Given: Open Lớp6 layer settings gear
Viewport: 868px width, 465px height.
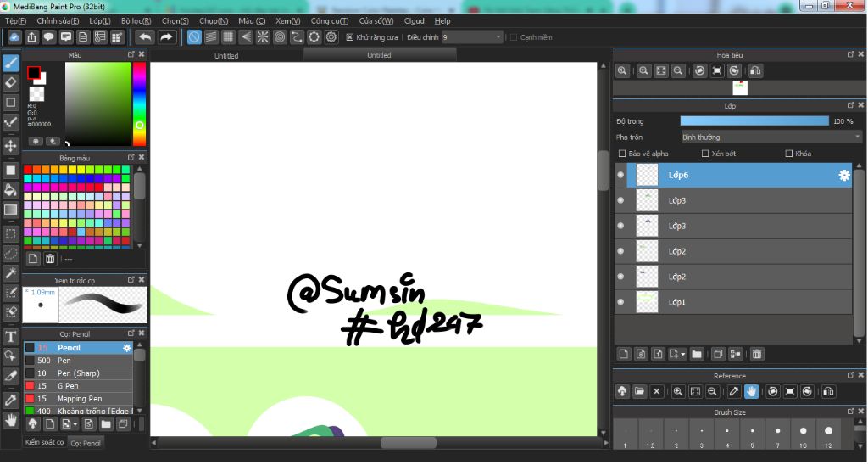Looking at the screenshot, I should click(844, 175).
